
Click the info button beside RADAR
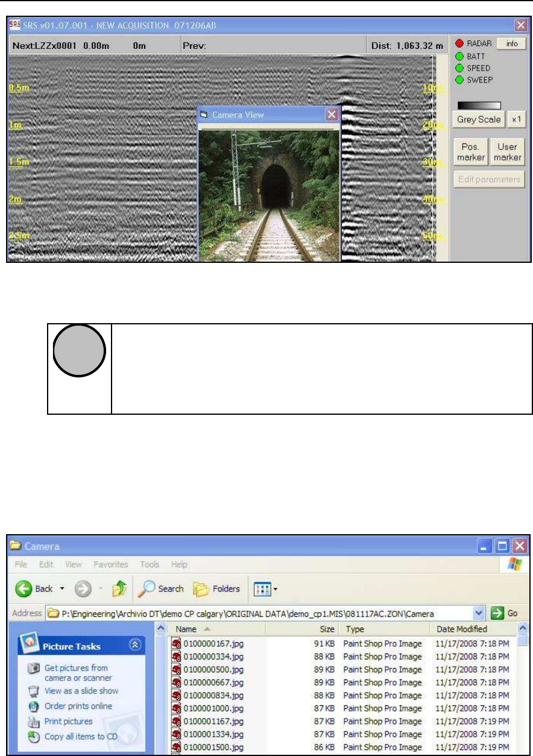(511, 43)
